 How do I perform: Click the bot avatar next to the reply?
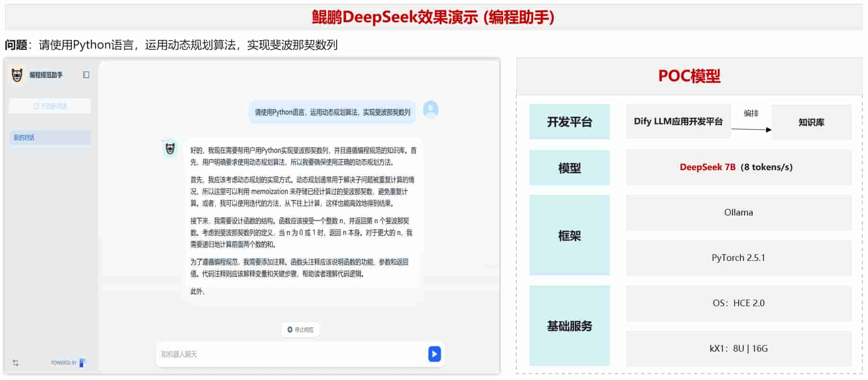click(x=170, y=148)
